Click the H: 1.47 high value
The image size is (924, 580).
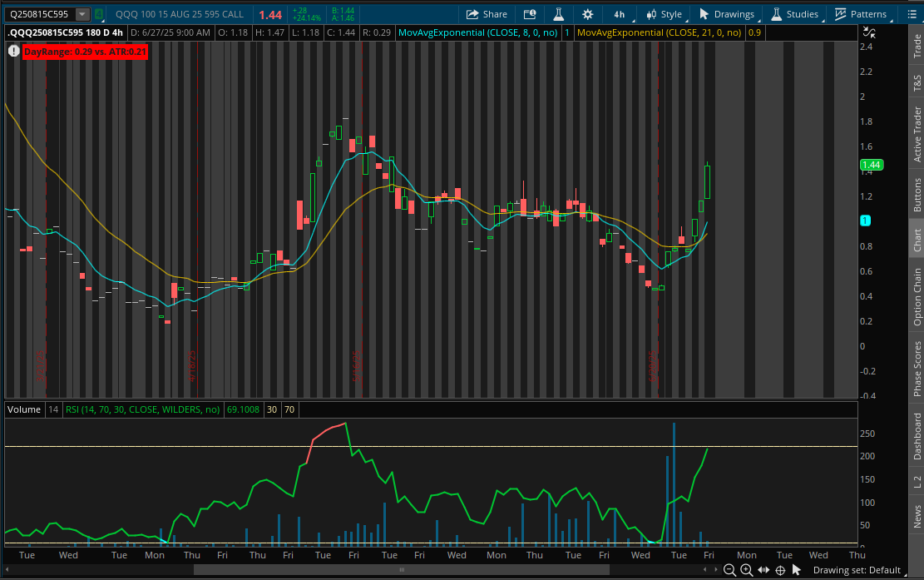coord(270,33)
